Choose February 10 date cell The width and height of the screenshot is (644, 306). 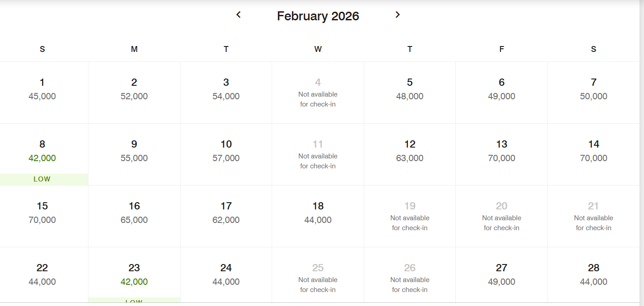coord(226,151)
